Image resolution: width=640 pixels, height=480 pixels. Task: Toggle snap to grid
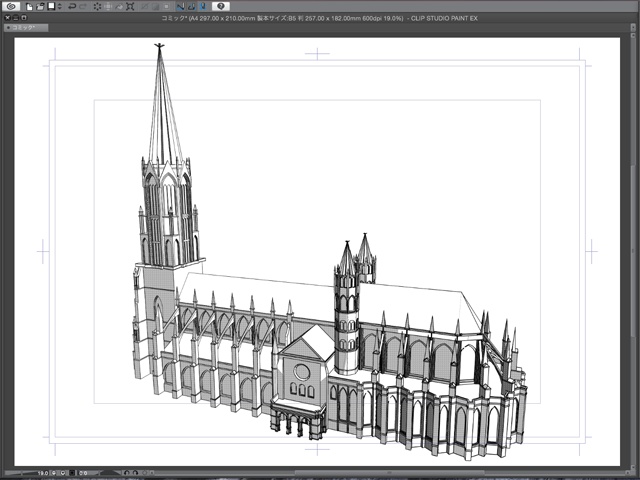202,6
